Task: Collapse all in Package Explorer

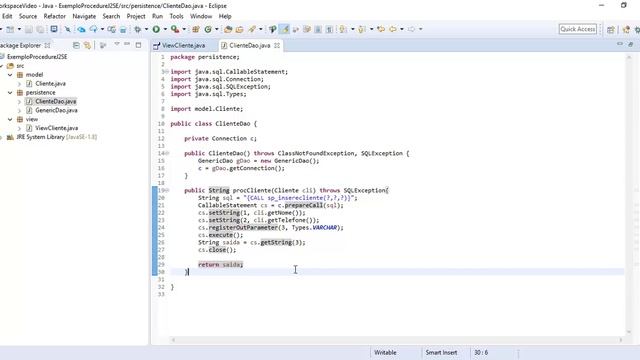Action: coord(76,45)
